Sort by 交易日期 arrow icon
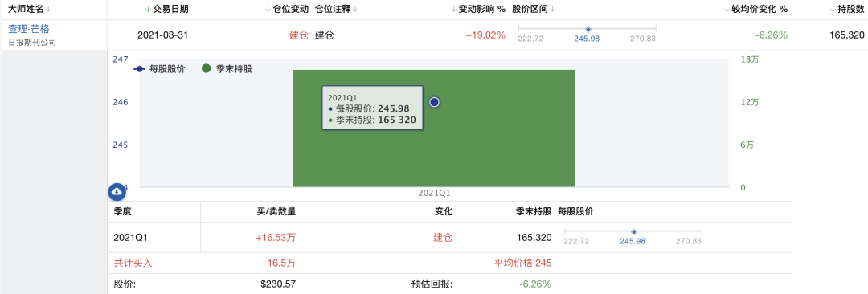 [147, 10]
